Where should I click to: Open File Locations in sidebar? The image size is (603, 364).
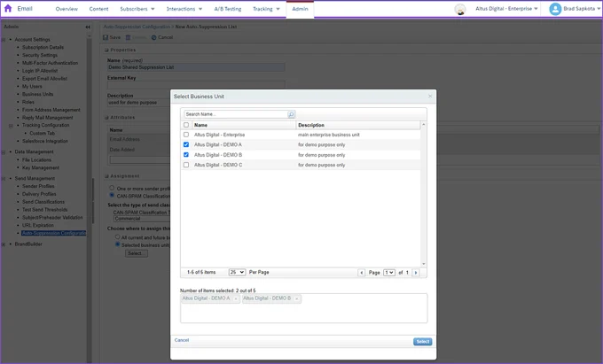click(36, 160)
